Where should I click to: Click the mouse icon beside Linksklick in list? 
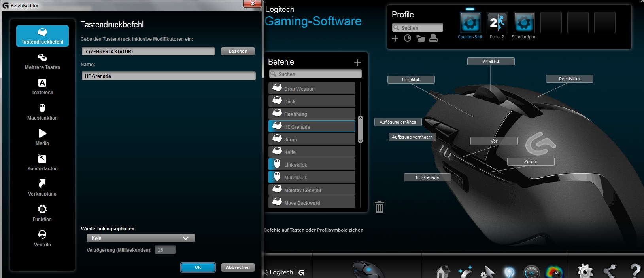(277, 164)
